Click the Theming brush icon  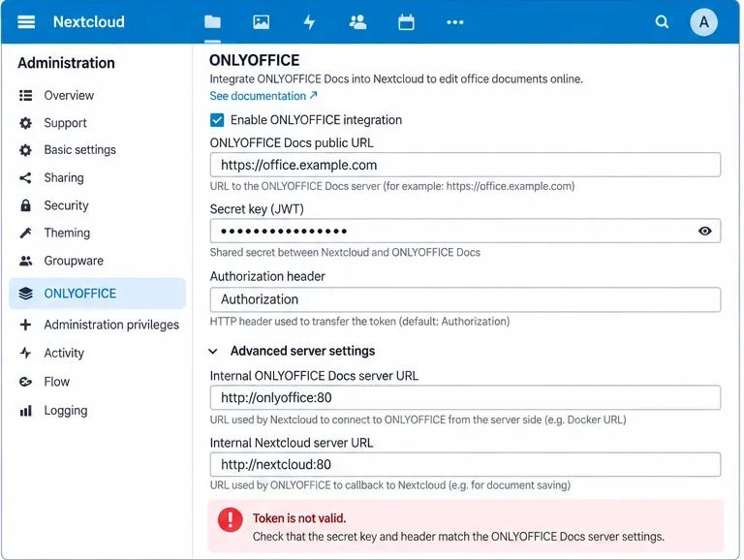click(25, 233)
